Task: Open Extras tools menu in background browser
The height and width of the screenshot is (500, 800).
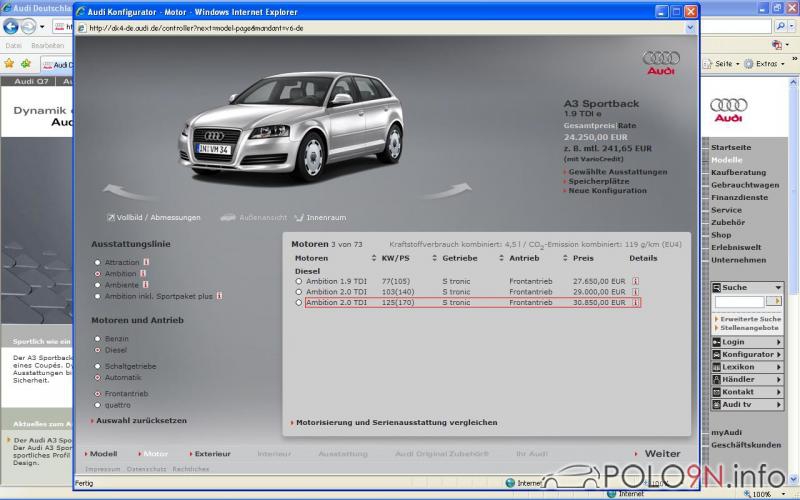Action: pyautogui.click(x=765, y=64)
